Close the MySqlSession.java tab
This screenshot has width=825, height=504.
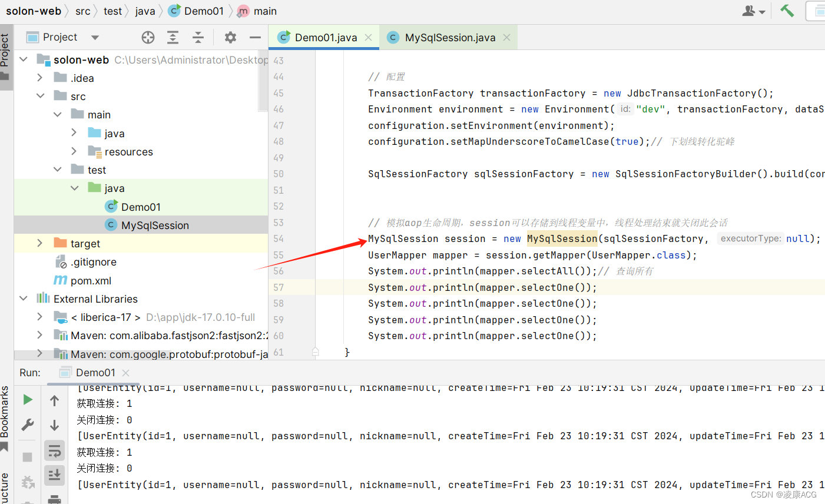506,38
